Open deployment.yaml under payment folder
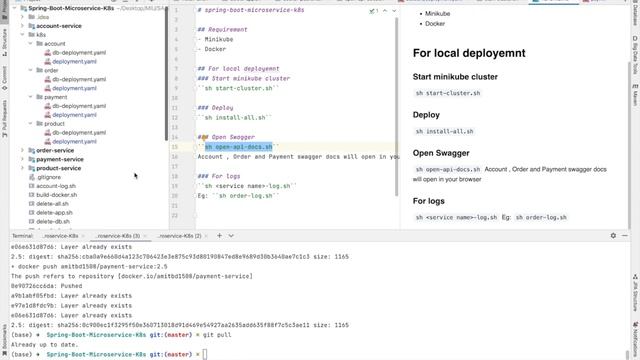Viewport: 640px width, 360px height. click(x=74, y=115)
